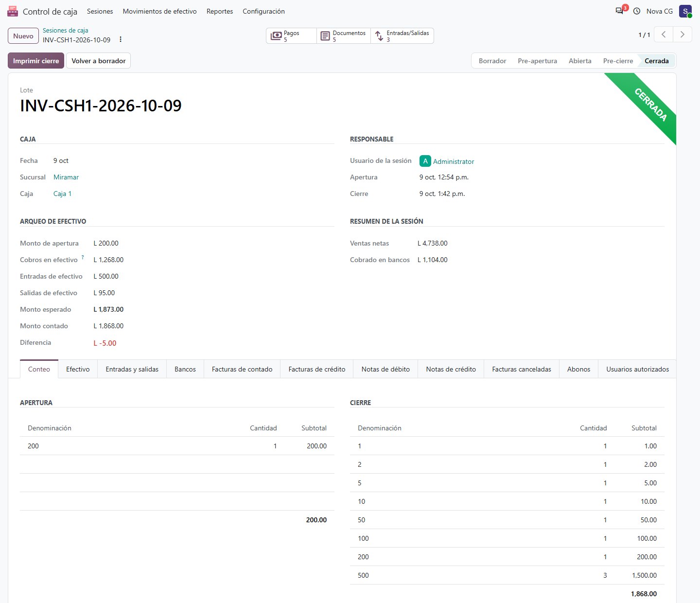This screenshot has height=603, width=700.
Task: Switch to the Entradas y salidas tab
Action: [x=132, y=369]
